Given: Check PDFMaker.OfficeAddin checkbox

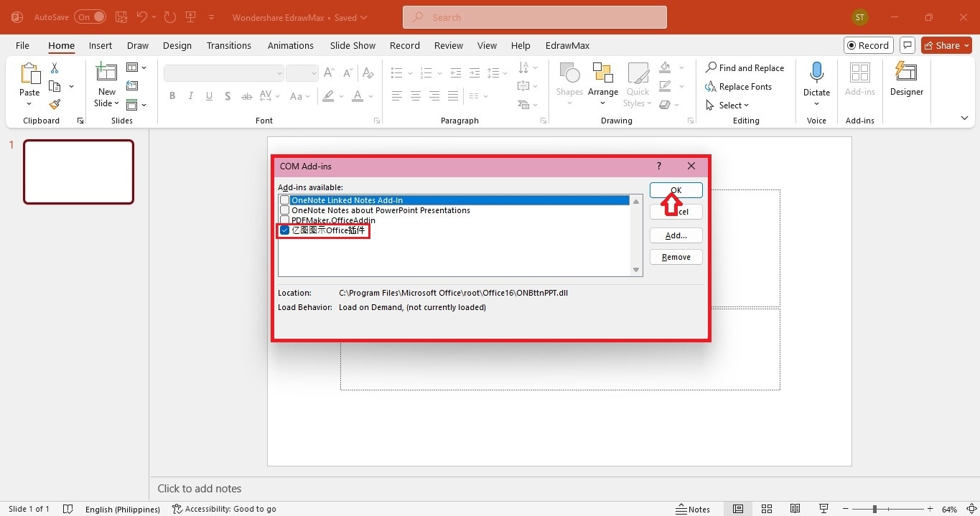Looking at the screenshot, I should click(x=285, y=220).
